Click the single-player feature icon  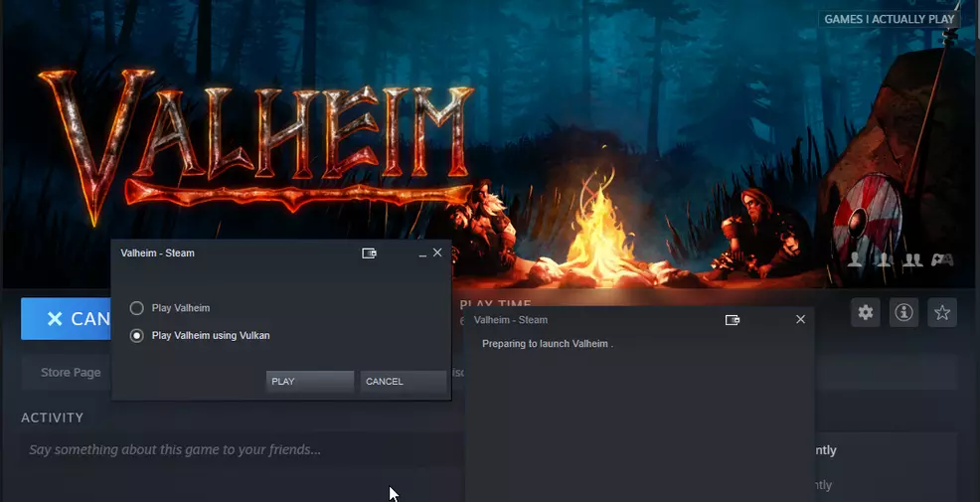point(855,259)
